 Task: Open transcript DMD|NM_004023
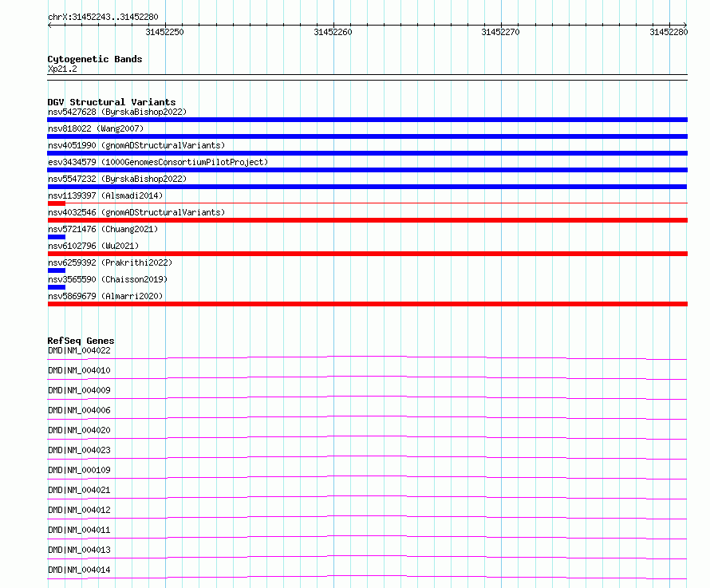click(x=79, y=450)
